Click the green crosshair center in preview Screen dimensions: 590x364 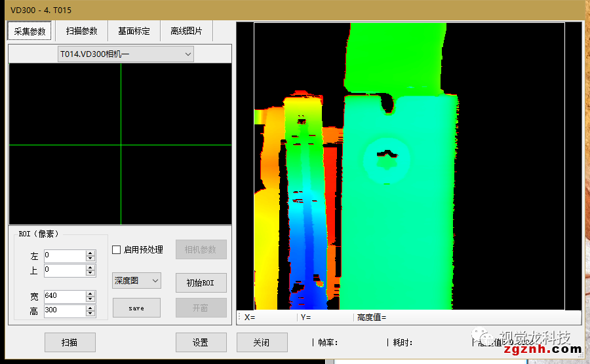[x=121, y=145]
